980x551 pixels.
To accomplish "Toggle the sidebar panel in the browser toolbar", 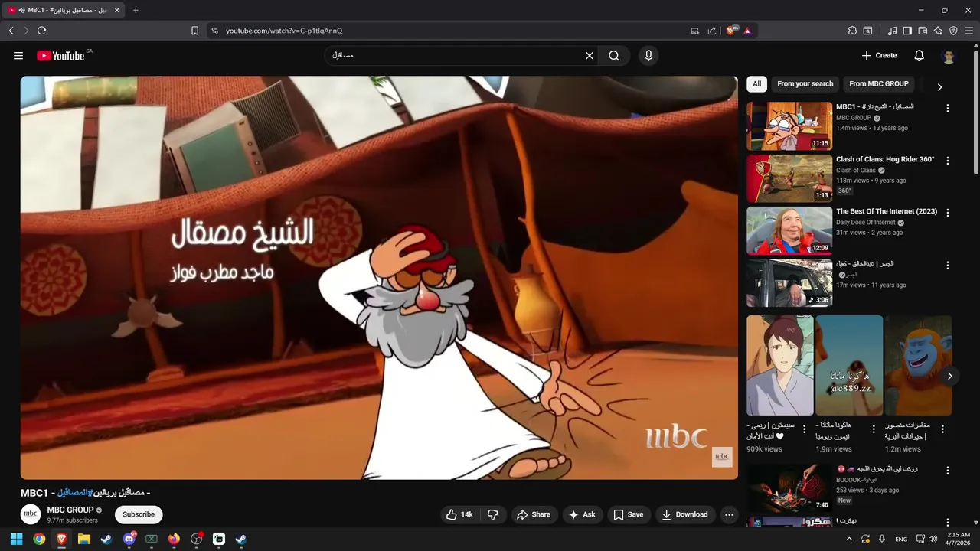I will tap(907, 31).
